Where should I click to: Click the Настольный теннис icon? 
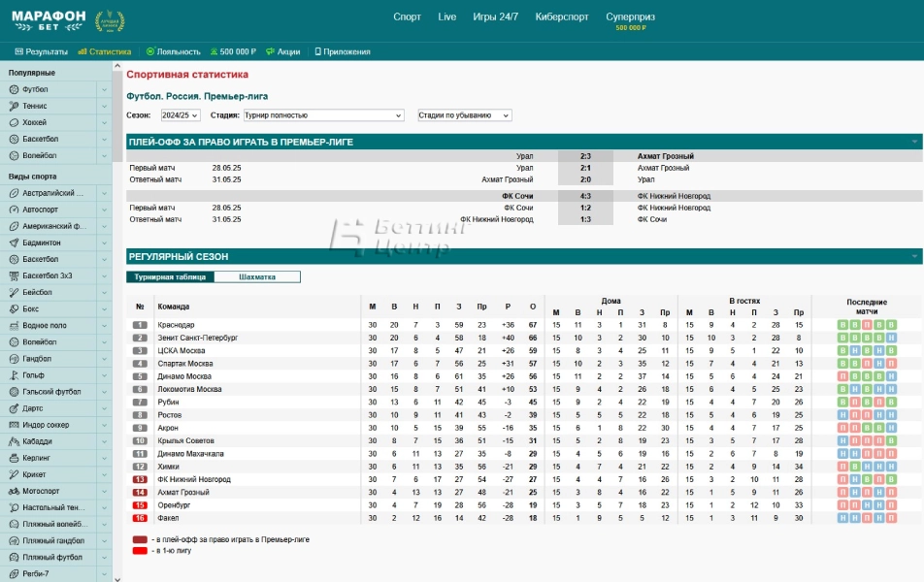(15, 507)
